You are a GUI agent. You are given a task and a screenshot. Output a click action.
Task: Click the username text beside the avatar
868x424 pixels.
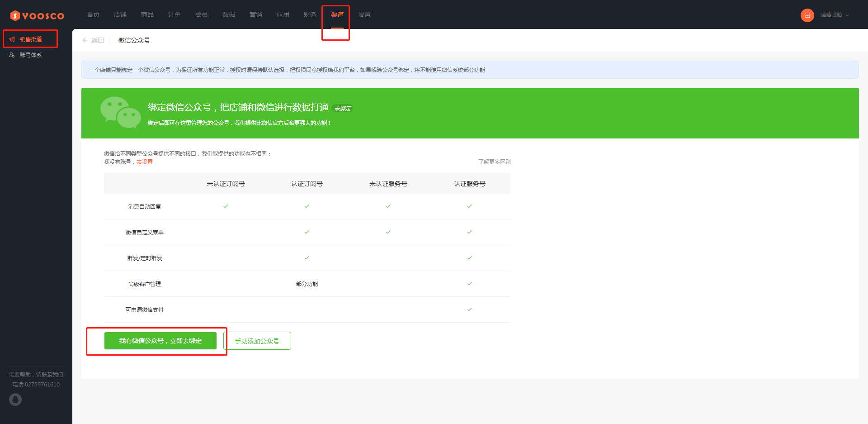[831, 15]
